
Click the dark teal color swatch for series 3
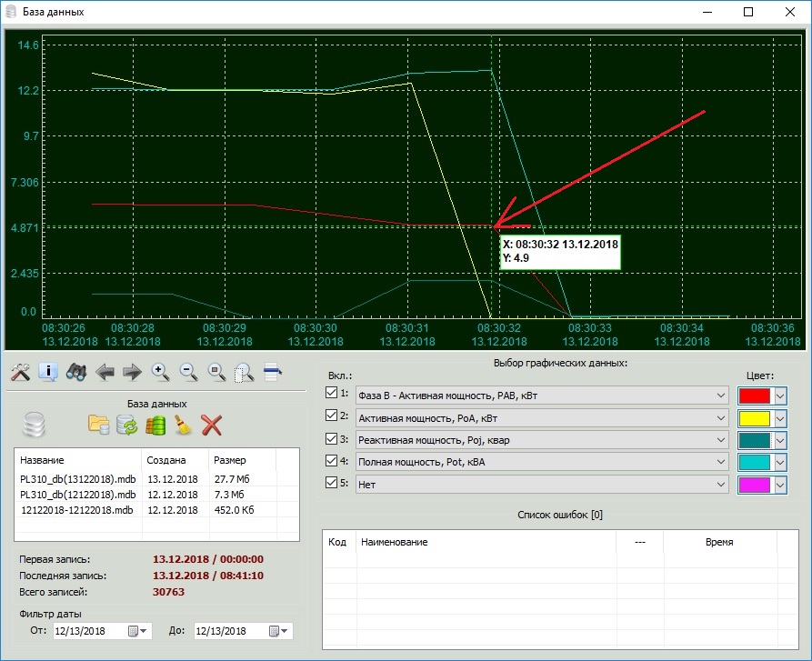pos(755,440)
